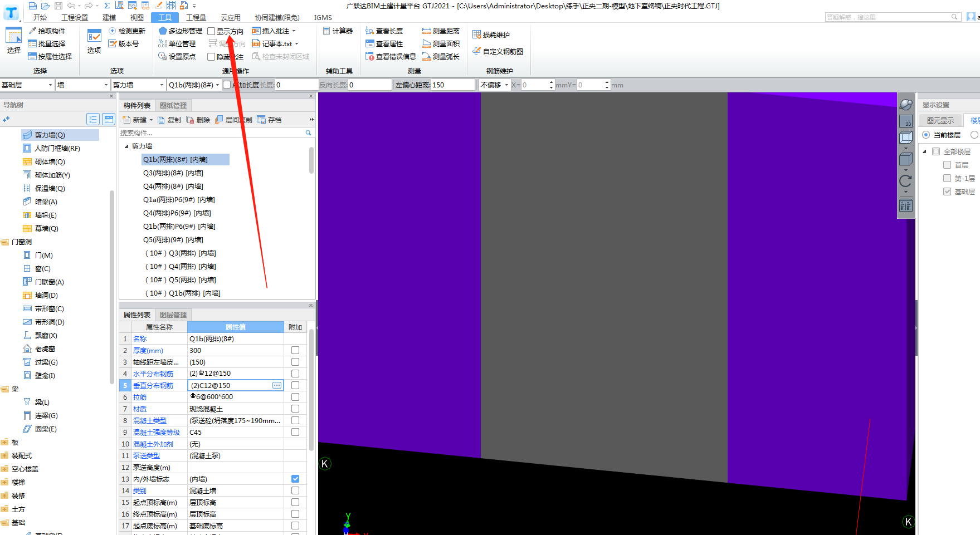980x535 pixels.
Task: Enable the 显示方向 show direction checkbox
Action: click(211, 31)
